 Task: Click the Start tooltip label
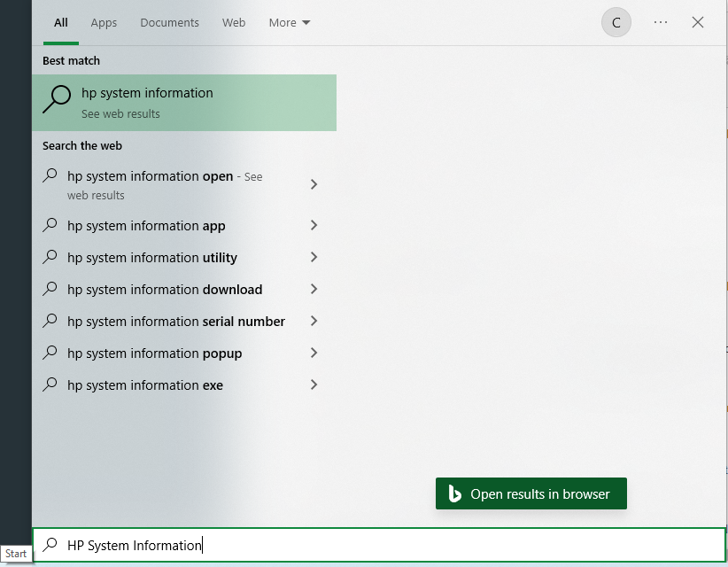pos(16,554)
